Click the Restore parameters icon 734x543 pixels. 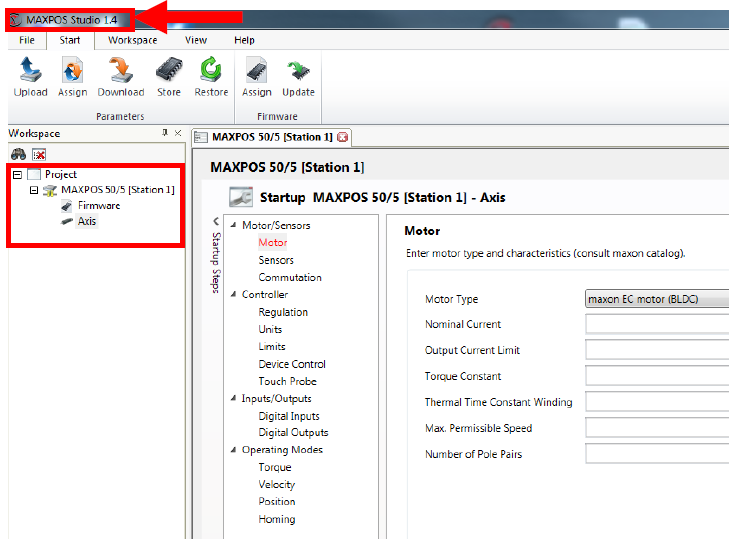click(x=211, y=70)
